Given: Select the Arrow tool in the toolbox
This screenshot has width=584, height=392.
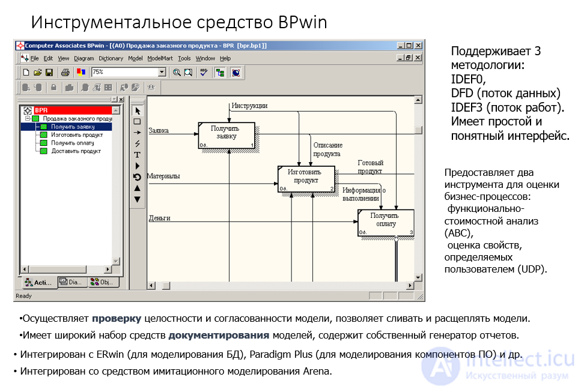Looking at the screenshot, I should pyautogui.click(x=137, y=132).
